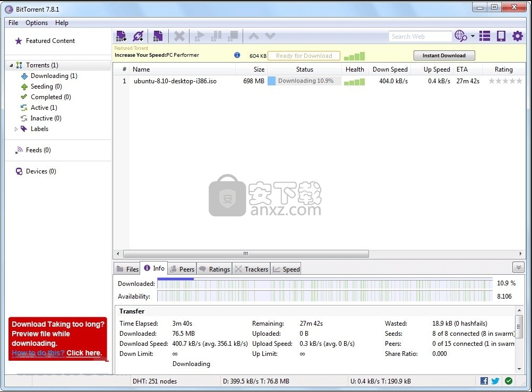Click the Remove torrent X icon

click(179, 36)
